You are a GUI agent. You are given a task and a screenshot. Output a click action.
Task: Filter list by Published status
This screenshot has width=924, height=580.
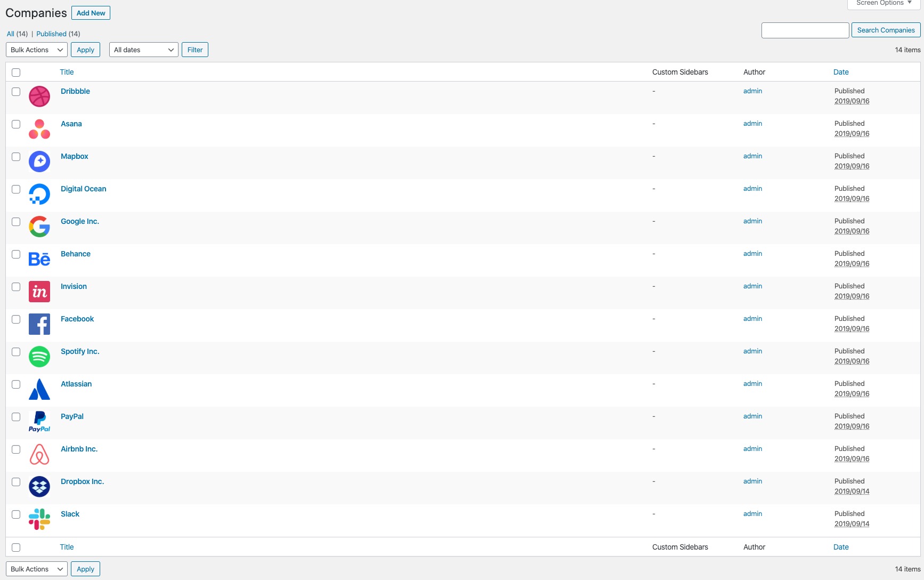51,34
